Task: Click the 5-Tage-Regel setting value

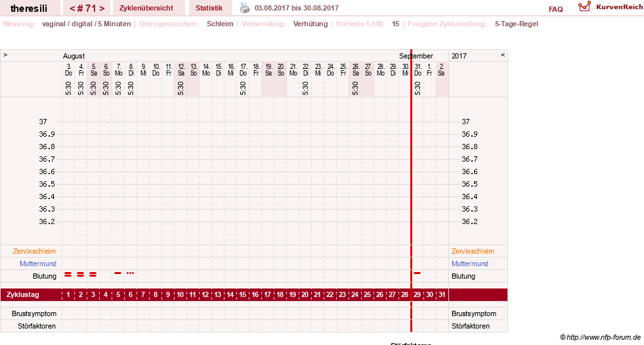Action: (x=516, y=24)
